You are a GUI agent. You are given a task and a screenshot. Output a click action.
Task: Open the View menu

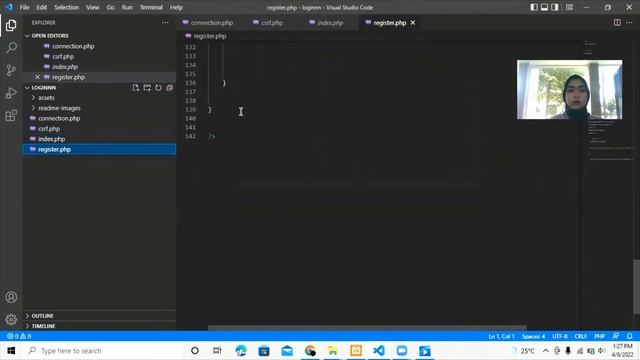tap(93, 7)
